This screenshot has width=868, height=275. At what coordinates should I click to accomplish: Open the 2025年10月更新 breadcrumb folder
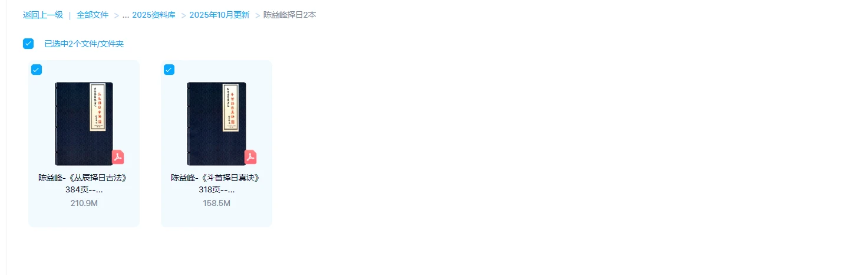point(219,15)
